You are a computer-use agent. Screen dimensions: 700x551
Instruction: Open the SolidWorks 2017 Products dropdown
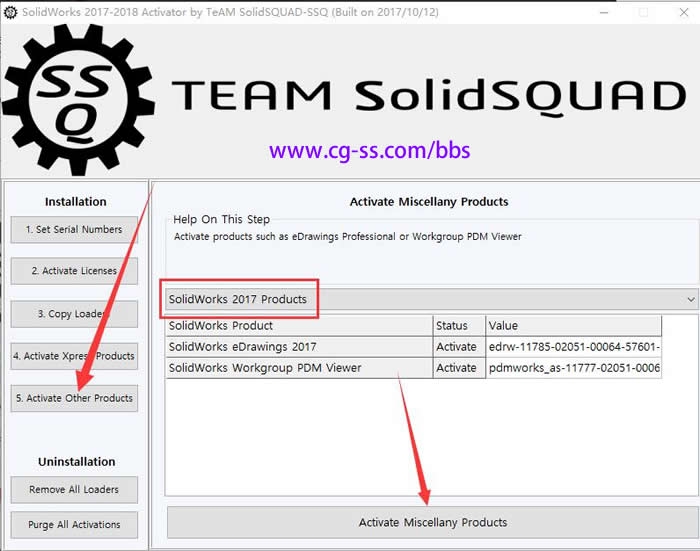(x=430, y=299)
